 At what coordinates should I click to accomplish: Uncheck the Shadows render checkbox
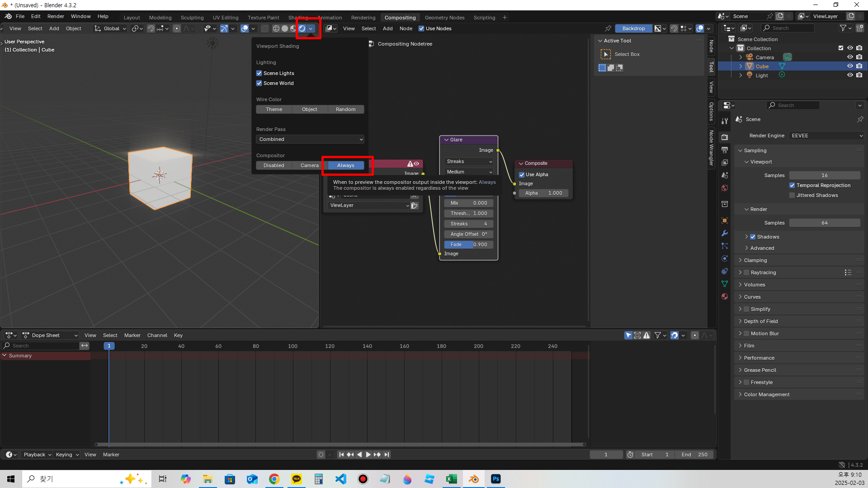point(753,237)
